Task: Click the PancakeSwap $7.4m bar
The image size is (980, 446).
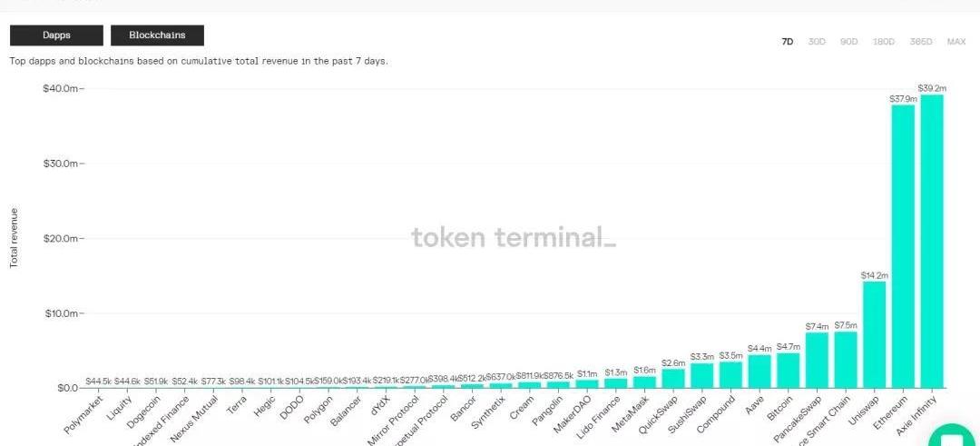Action: pos(817,361)
